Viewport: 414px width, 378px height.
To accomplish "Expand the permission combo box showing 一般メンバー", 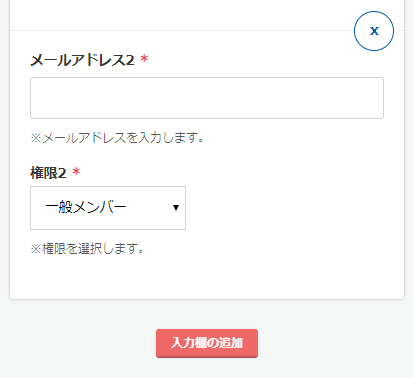I will tap(108, 208).
